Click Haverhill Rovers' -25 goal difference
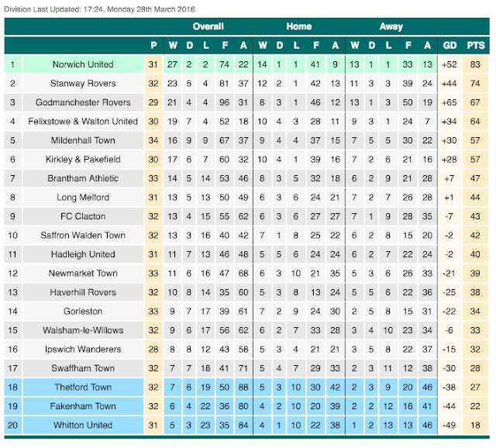Viewport: 496px width, 448px height. [x=449, y=292]
